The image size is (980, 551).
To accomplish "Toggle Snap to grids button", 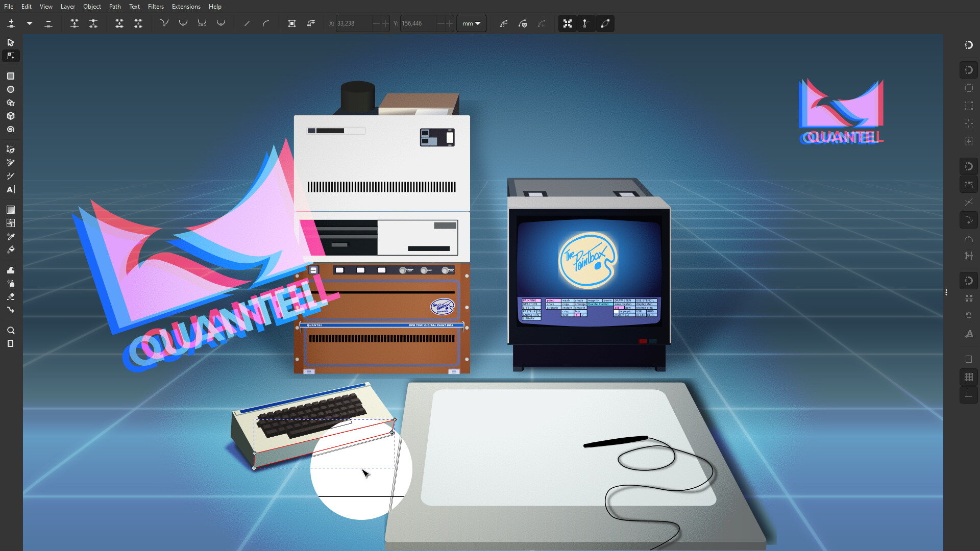I will click(969, 377).
